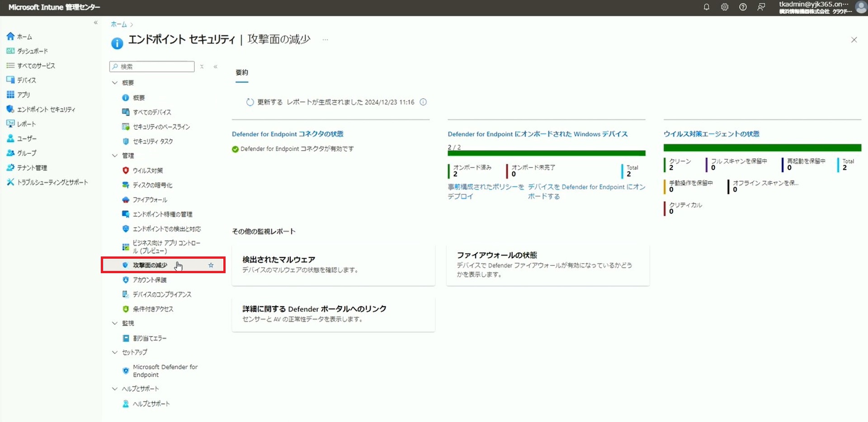
Task: Open エンドポイントでの検出と対応 in the submenu
Action: click(x=161, y=229)
